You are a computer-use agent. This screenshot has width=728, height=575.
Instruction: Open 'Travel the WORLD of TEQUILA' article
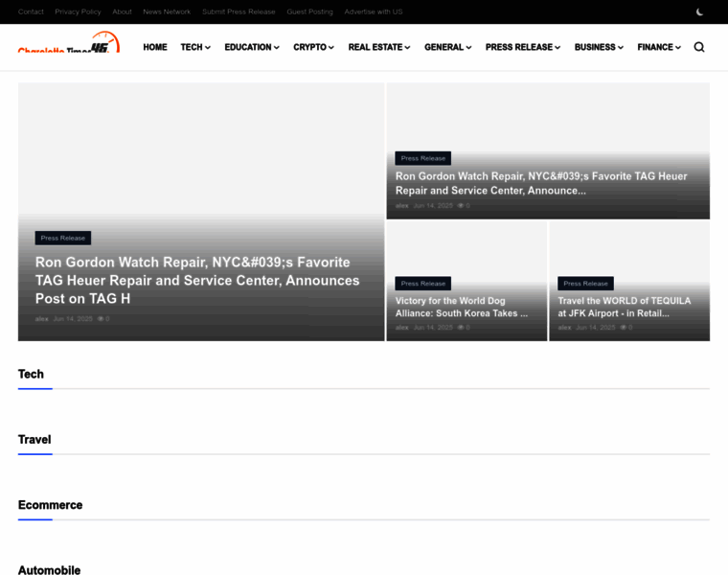tap(625, 307)
